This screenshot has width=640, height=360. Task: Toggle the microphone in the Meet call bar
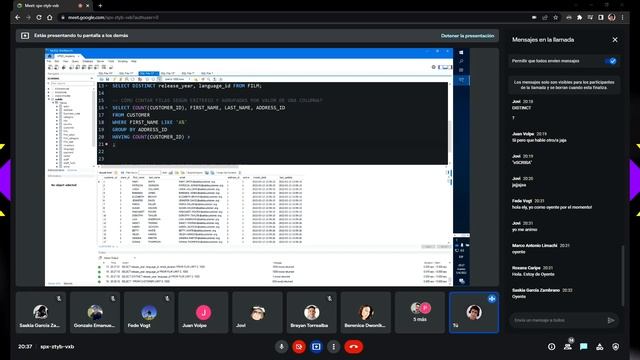(281, 347)
